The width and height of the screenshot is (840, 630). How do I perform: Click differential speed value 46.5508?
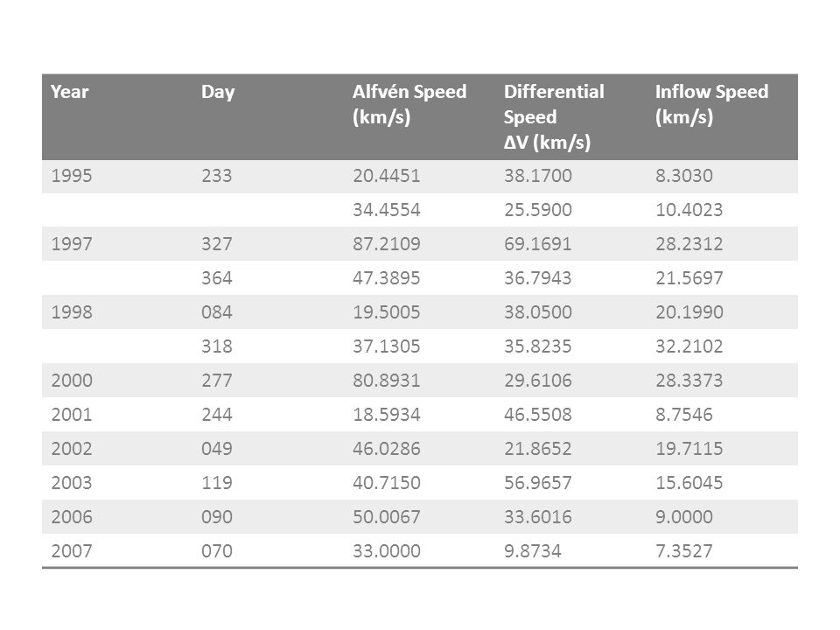(x=538, y=415)
